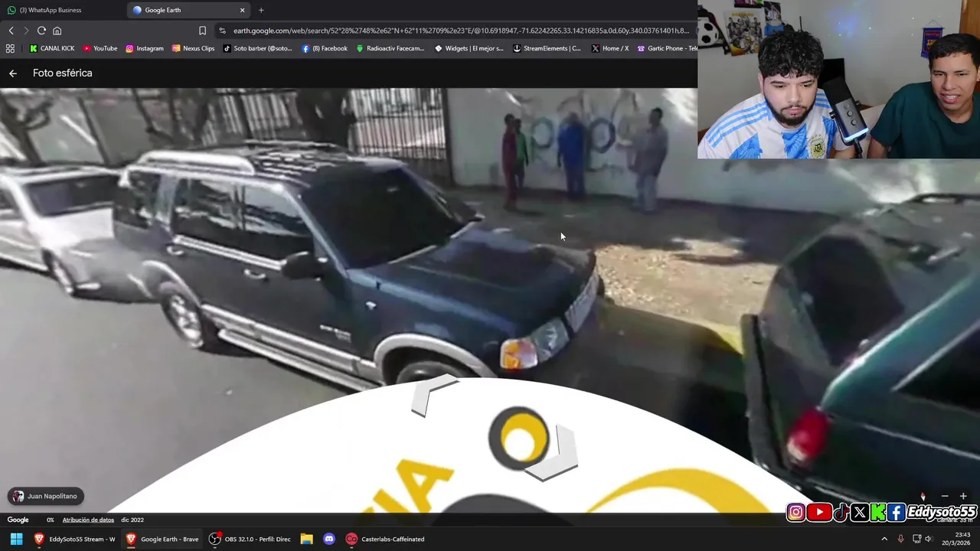This screenshot has height=551, width=980.
Task: Switch to EddySoto55 Stream Brave window
Action: 74,539
